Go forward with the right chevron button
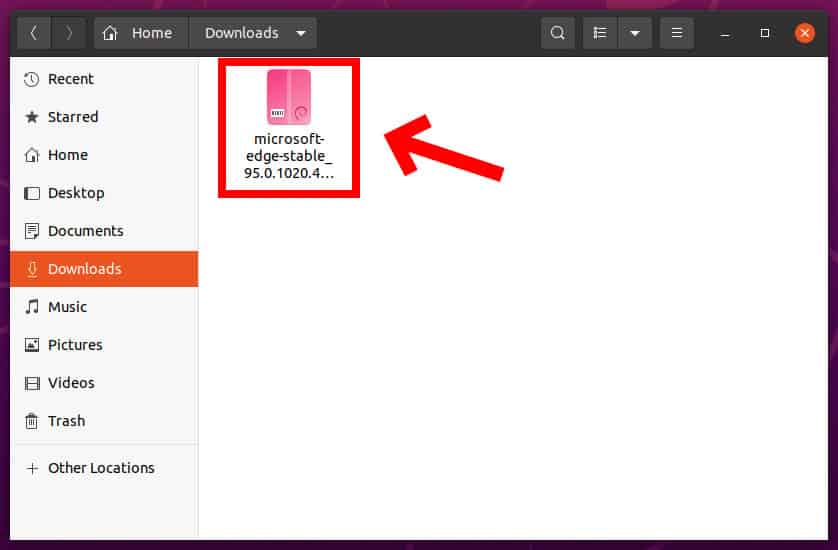The height and width of the screenshot is (550, 838). (x=68, y=33)
